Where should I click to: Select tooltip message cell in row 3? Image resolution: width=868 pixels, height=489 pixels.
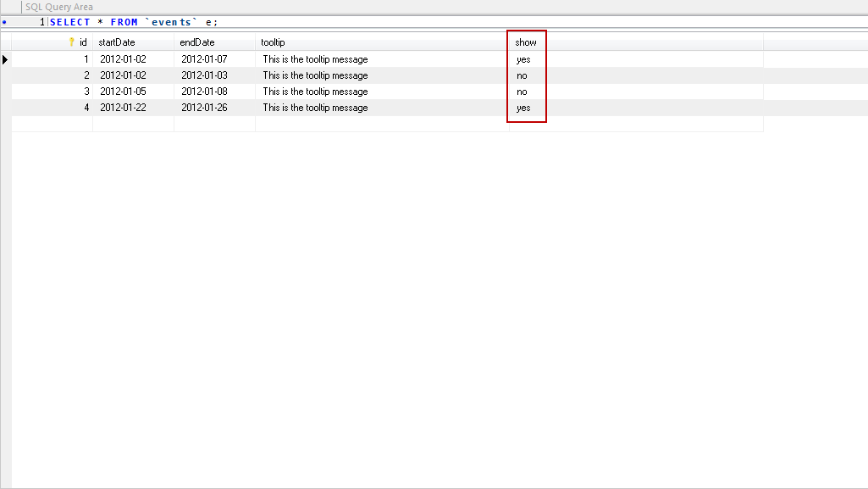382,92
